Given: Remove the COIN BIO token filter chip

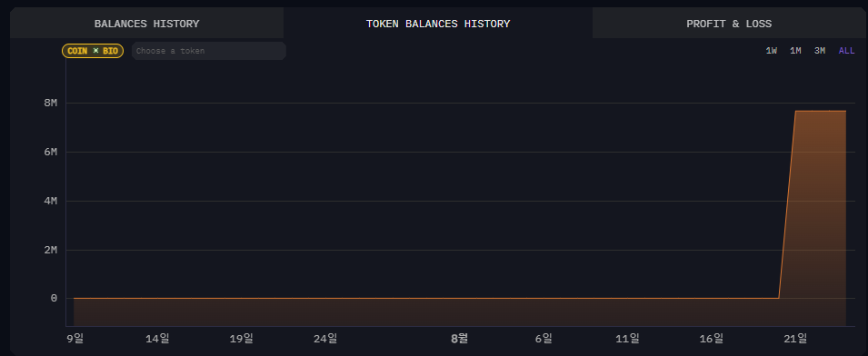Looking at the screenshot, I should (x=93, y=51).
